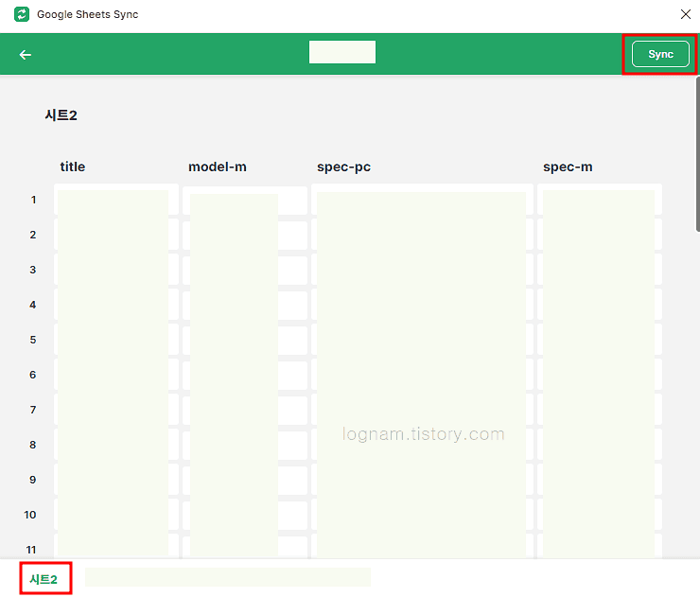Select row number 7
This screenshot has height=597, width=700.
(33, 410)
